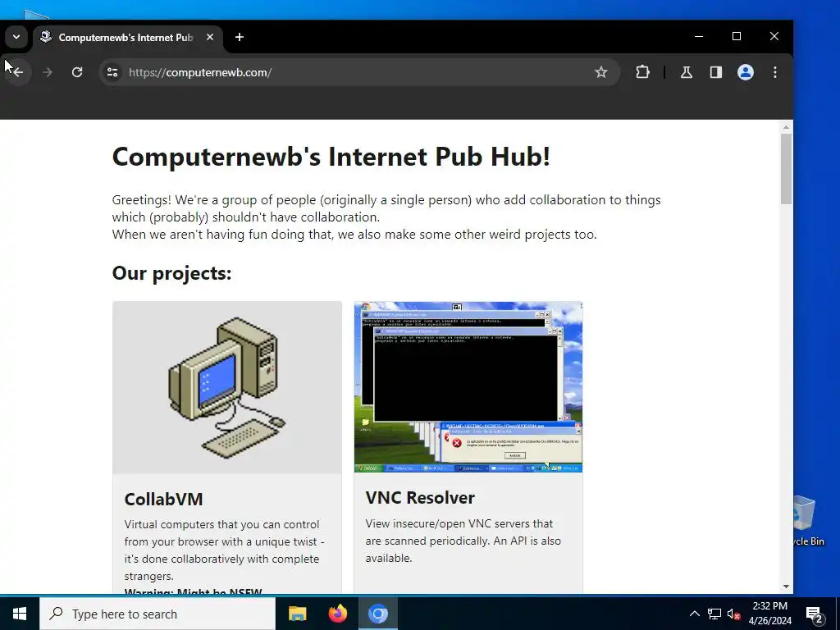Open the Windows Start menu

(20, 614)
